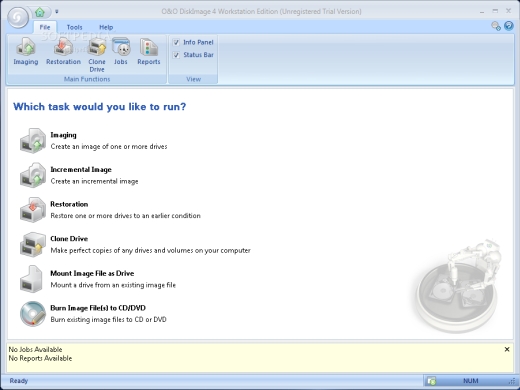Image resolution: width=520 pixels, height=390 pixels.
Task: Switch to the File ribbon tab
Action: [45, 27]
